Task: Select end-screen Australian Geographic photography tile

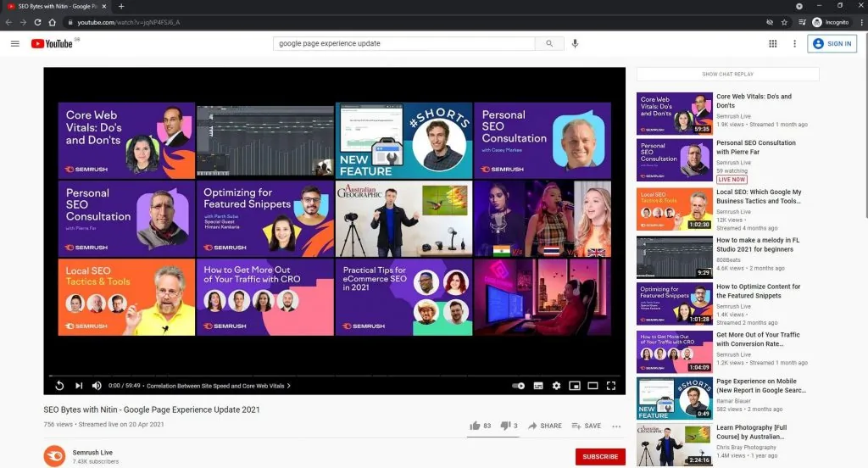Action: [404, 219]
